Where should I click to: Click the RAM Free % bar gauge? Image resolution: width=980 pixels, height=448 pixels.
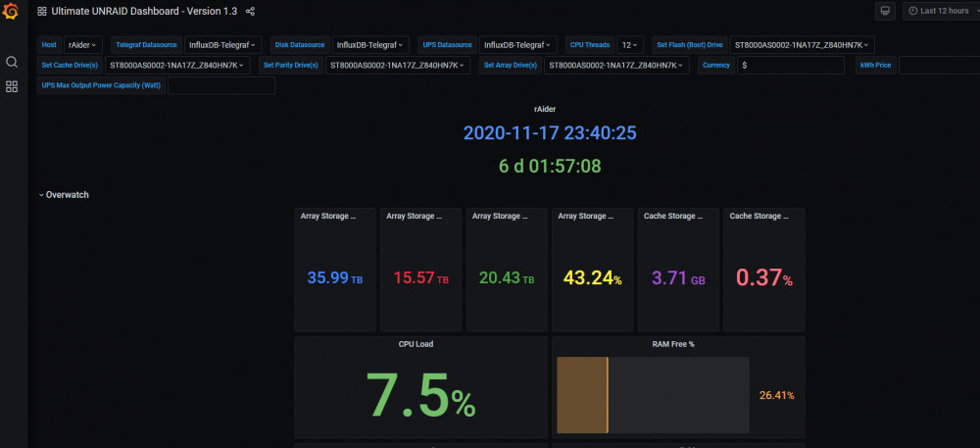click(x=653, y=395)
